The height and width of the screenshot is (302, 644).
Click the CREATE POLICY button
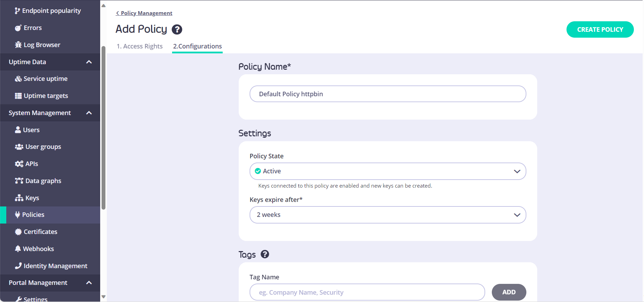(x=600, y=30)
